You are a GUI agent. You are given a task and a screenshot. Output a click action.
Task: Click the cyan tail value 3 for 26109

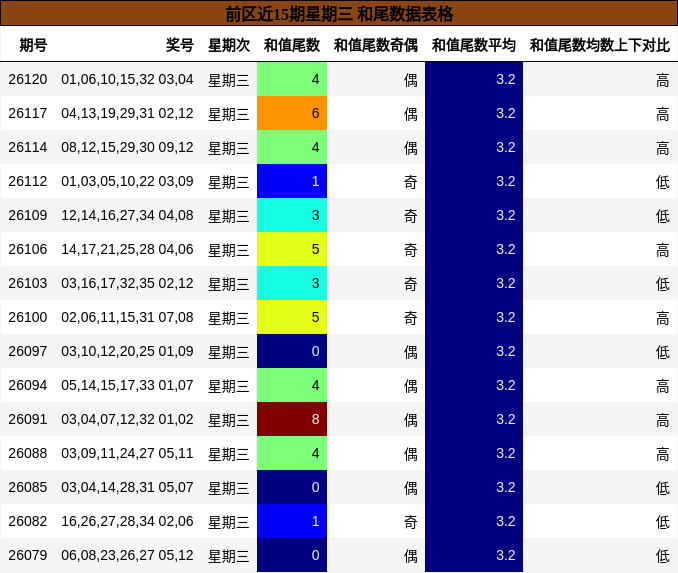[292, 215]
